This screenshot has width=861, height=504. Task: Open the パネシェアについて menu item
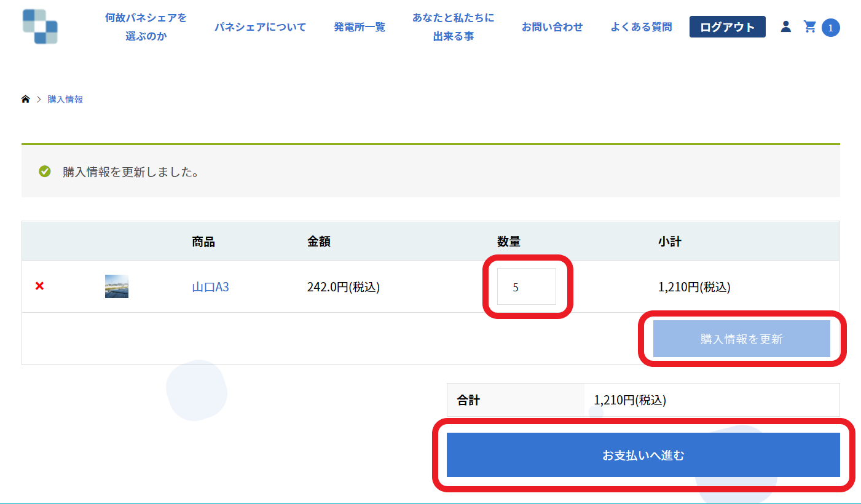point(260,27)
